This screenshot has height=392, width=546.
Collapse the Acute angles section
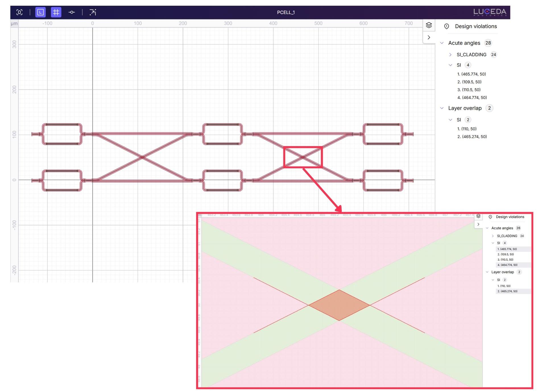442,43
